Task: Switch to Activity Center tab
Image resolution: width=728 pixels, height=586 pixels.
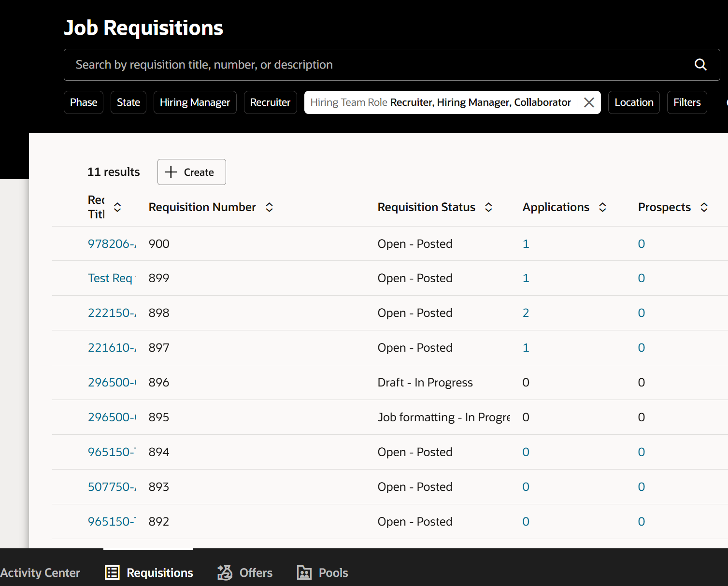Action: [40, 572]
